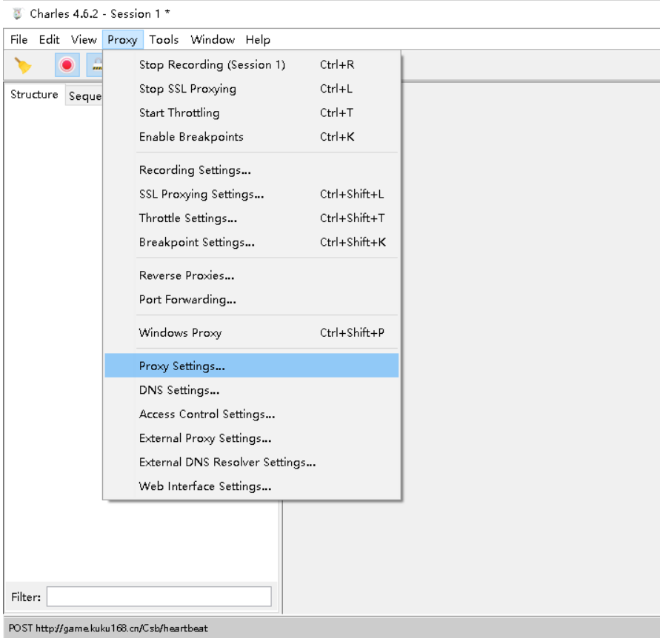This screenshot has width=660, height=644.
Task: Open DNS Settings...
Action: (x=252, y=390)
